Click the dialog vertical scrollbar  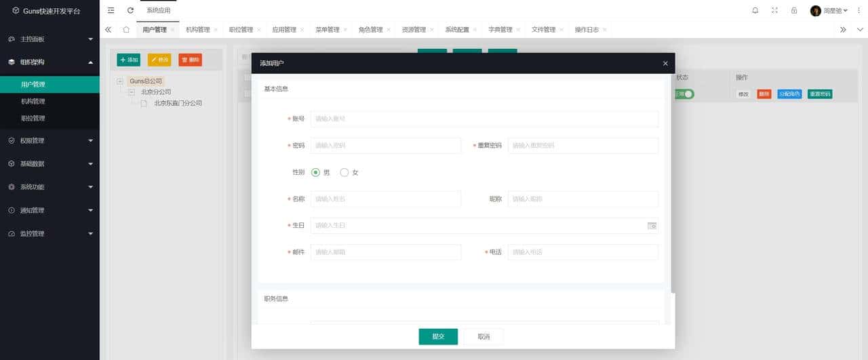[673, 183]
